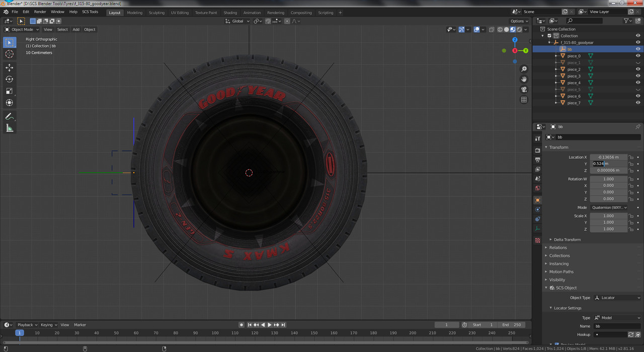Expand the Relations panel
Screen dimensions: 644x352
click(x=557, y=247)
